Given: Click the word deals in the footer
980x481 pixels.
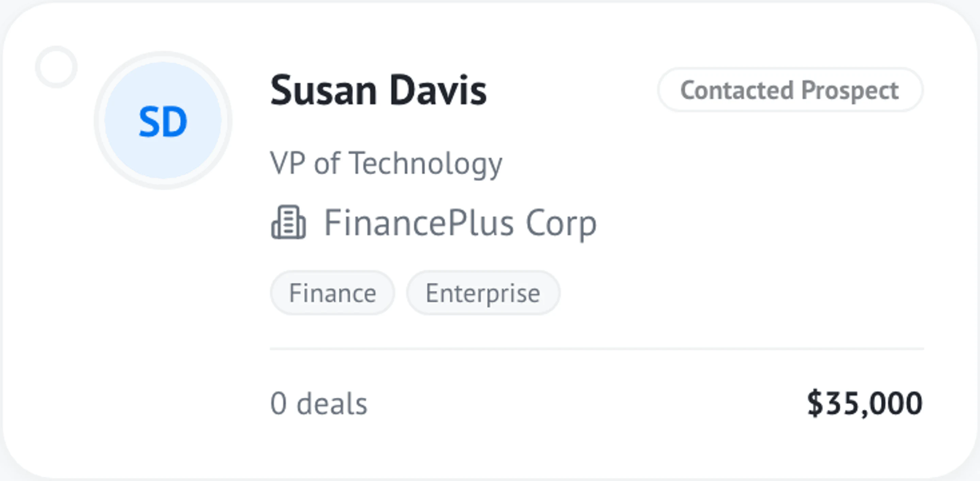Looking at the screenshot, I should click(x=332, y=403).
